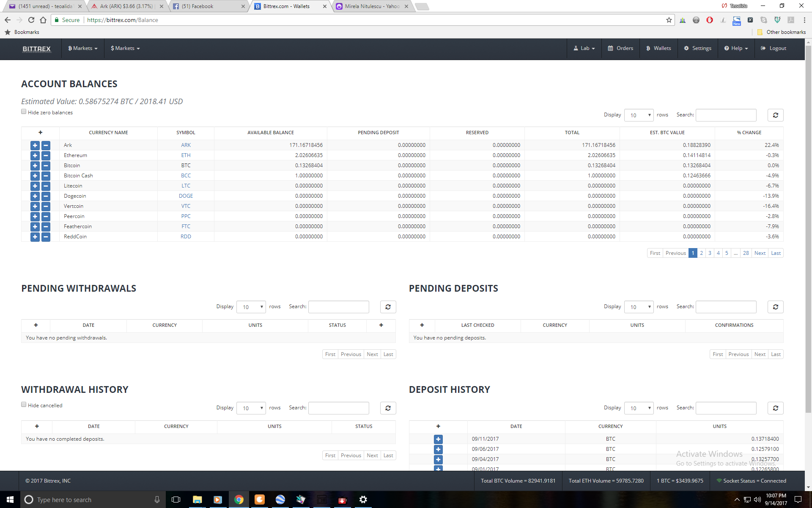Open Chrome from the Windows taskbar
The image size is (812, 508).
coord(239,500)
